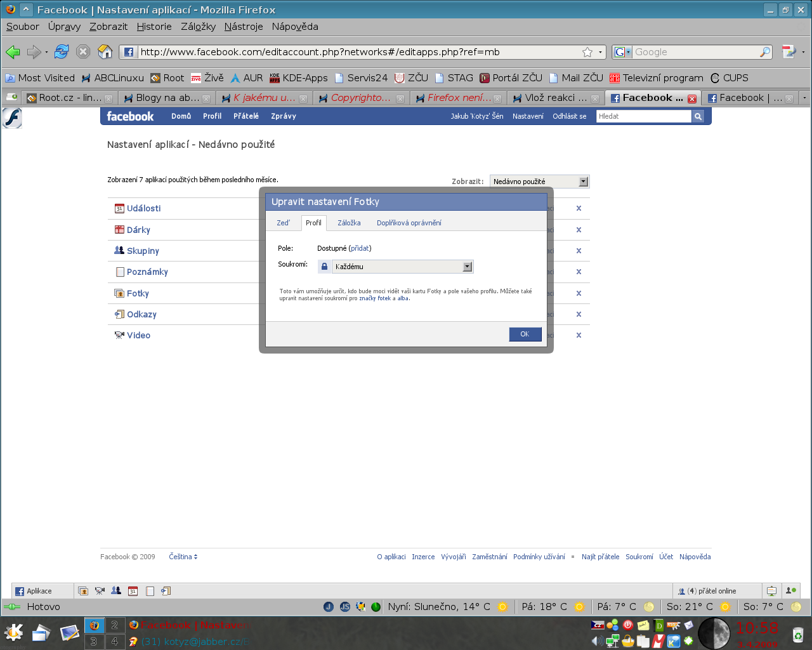The image size is (812, 650).
Task: Switch to the Root.cz browser tab
Action: point(69,98)
